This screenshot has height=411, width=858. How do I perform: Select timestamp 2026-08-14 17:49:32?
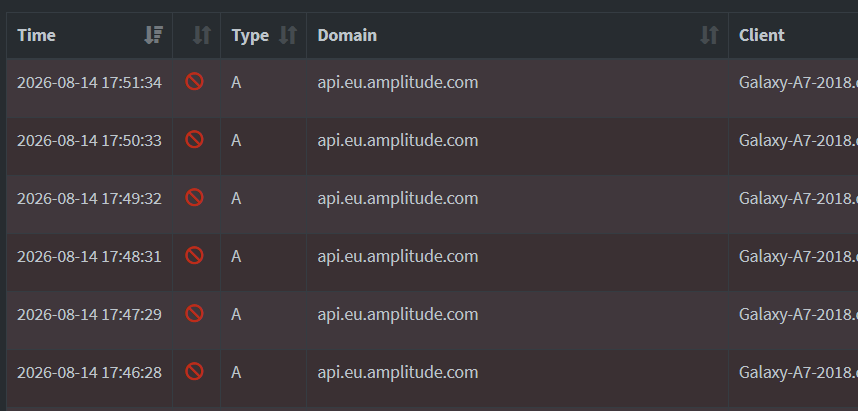pyautogui.click(x=89, y=199)
